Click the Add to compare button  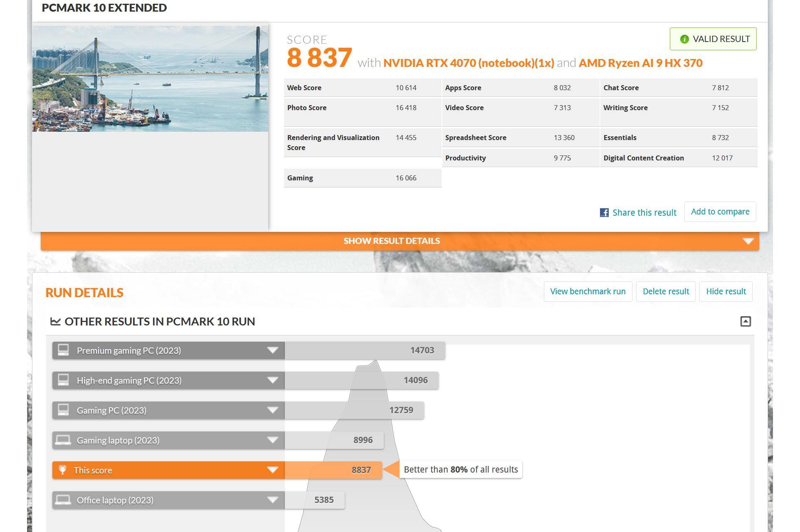click(x=720, y=212)
